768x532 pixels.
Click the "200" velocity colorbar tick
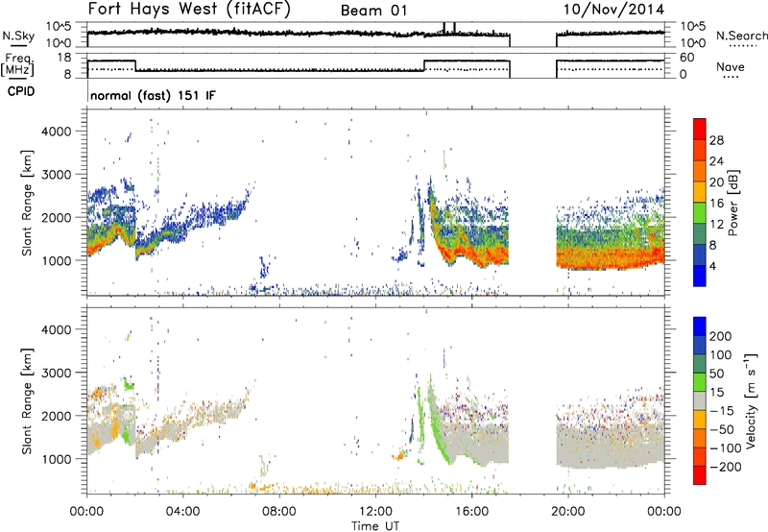(x=721, y=336)
